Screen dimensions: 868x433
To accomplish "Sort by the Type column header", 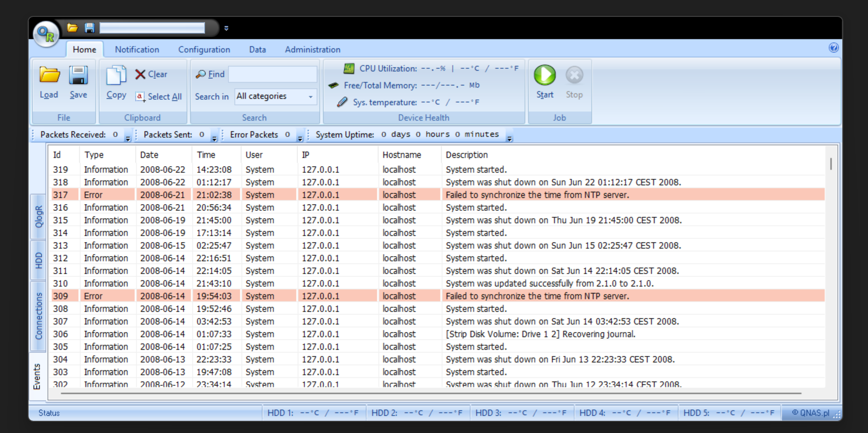I will [x=108, y=155].
